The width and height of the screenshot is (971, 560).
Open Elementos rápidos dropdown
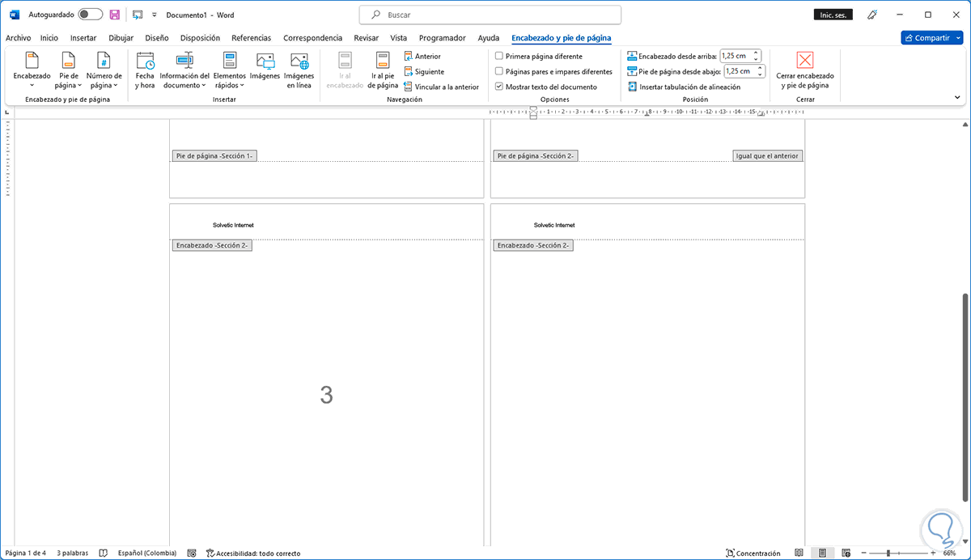[230, 70]
